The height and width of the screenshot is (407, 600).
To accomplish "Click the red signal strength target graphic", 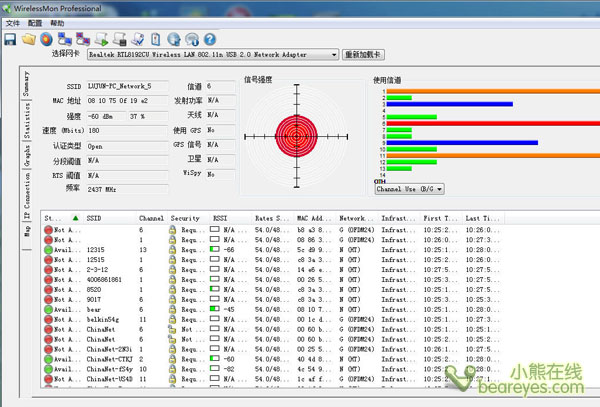I will [296, 136].
